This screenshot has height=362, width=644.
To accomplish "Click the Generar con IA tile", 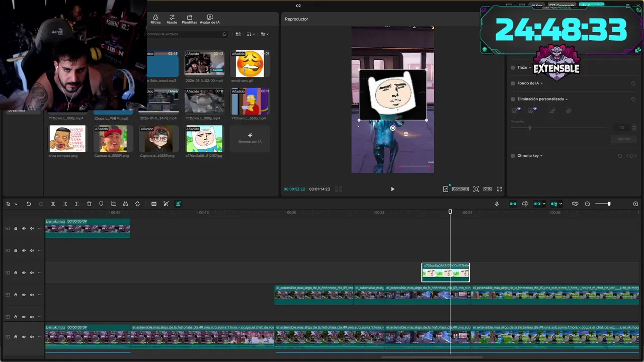I will [x=250, y=138].
